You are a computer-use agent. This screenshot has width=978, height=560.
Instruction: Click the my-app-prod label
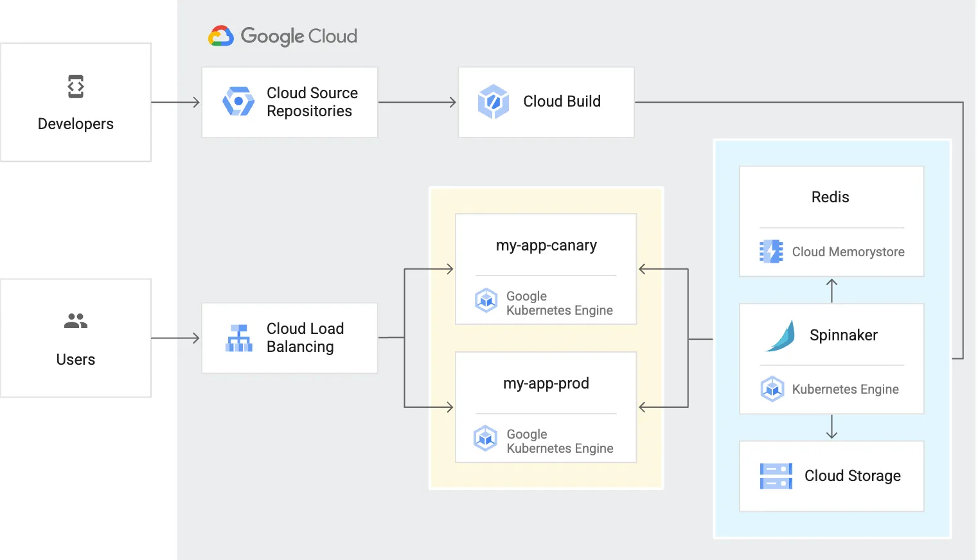546,383
